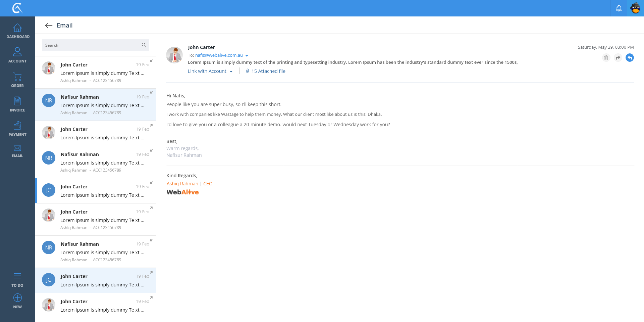Go back using the Email arrow
Viewport: 644px width, 322px height.
coord(49,26)
